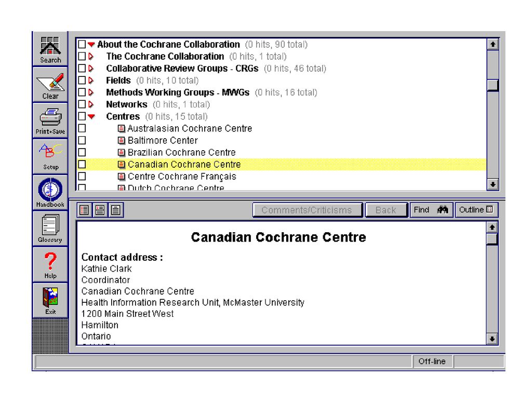The image size is (532, 399).
Task: Open Australasian Cochrane Centre entry
Action: pyautogui.click(x=190, y=129)
